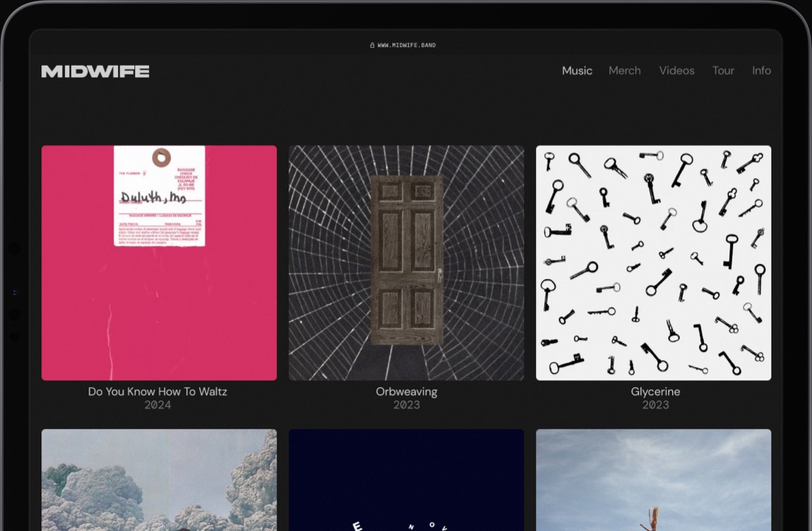The image size is (812, 531).
Task: Click the year 2024 under Do You Know How To Waltz
Action: coord(157,405)
